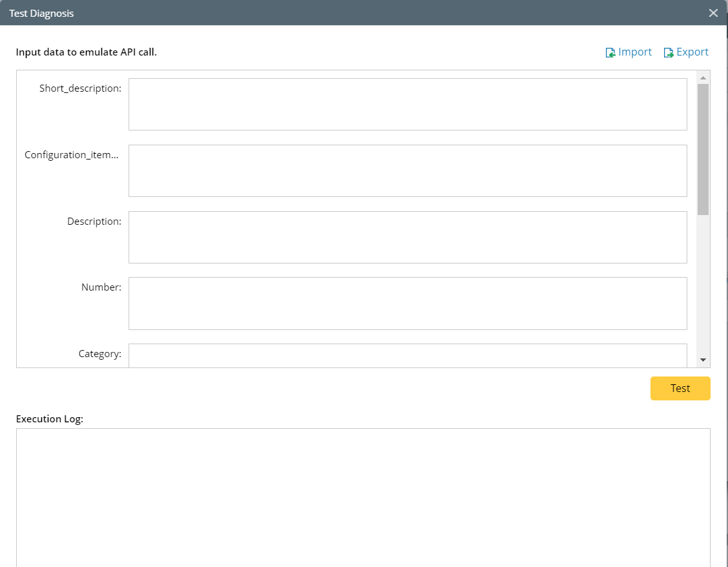Select the truncated Configuration_item label
Screen dimensions: 728x567
pos(72,155)
